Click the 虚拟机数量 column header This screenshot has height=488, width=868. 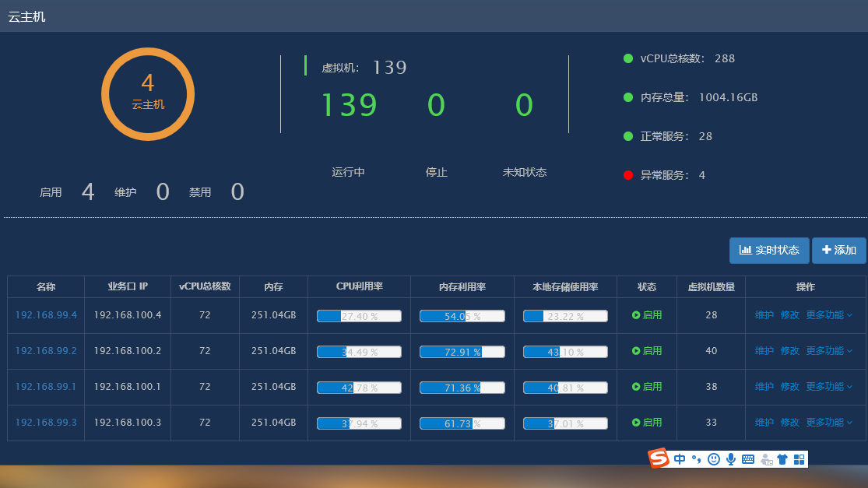712,286
